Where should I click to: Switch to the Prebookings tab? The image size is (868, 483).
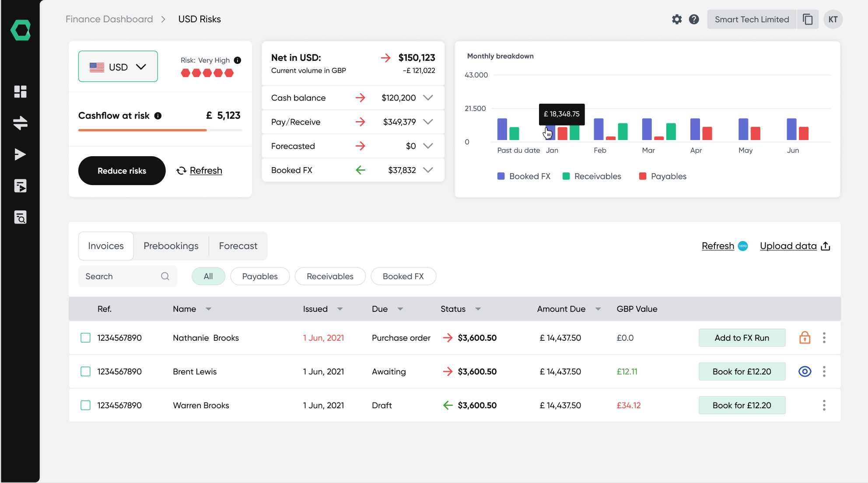coord(171,246)
